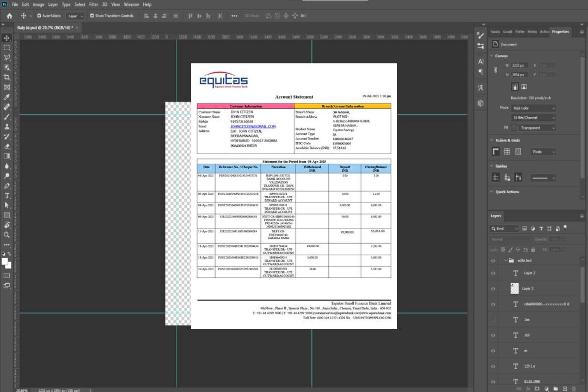Screen dimensions: 588x392
Task: Open the Character panel icon
Action: pyautogui.click(x=481, y=62)
